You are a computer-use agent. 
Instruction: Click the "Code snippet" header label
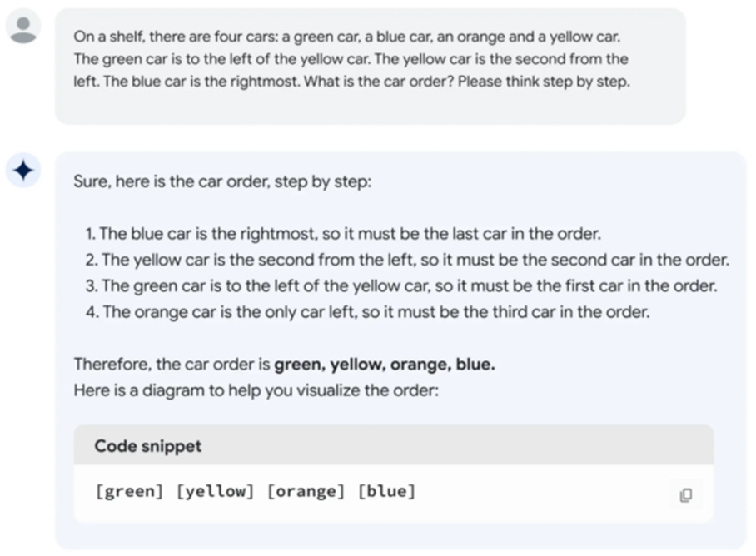[x=147, y=446]
